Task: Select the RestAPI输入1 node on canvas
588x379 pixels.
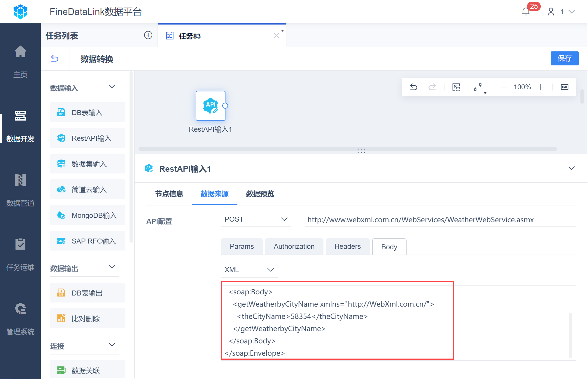Action: 210,106
